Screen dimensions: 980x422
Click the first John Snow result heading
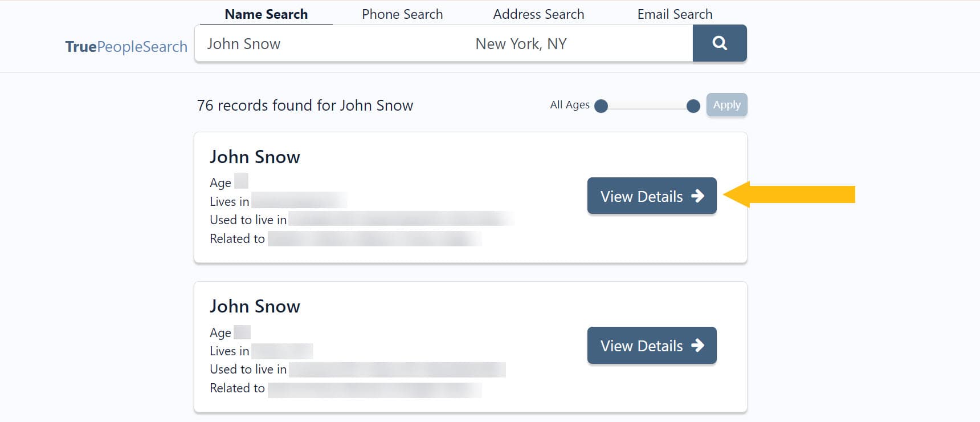[x=255, y=156]
